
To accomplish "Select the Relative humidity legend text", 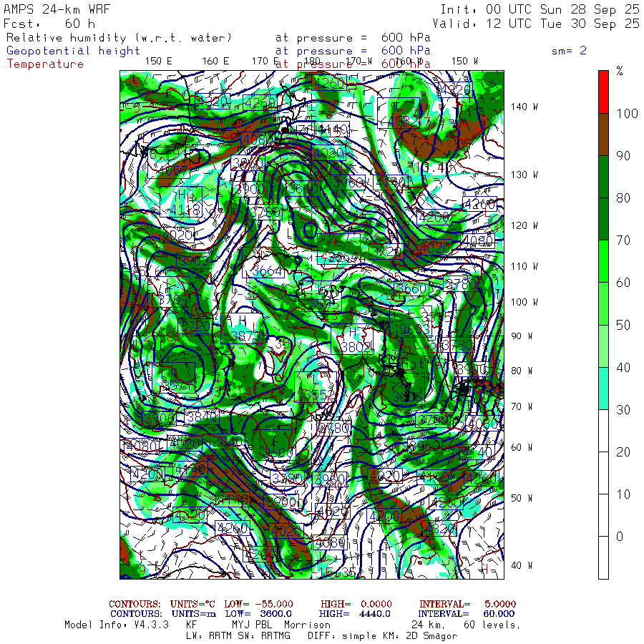I will pyautogui.click(x=119, y=37).
